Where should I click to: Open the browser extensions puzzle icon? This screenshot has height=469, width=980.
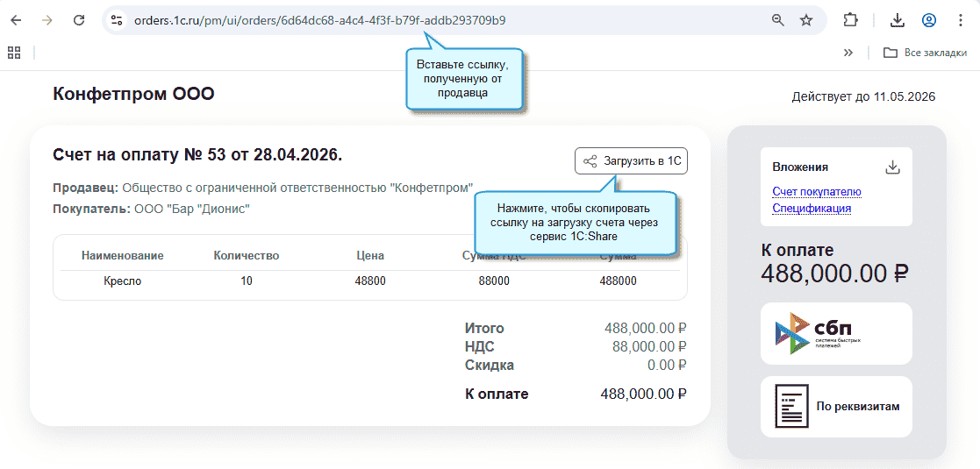click(x=850, y=20)
